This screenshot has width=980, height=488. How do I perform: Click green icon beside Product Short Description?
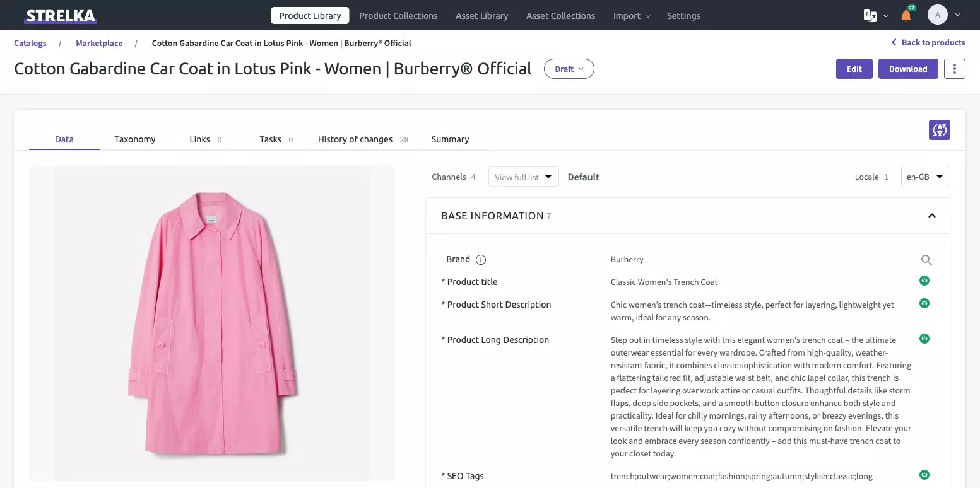pos(924,303)
